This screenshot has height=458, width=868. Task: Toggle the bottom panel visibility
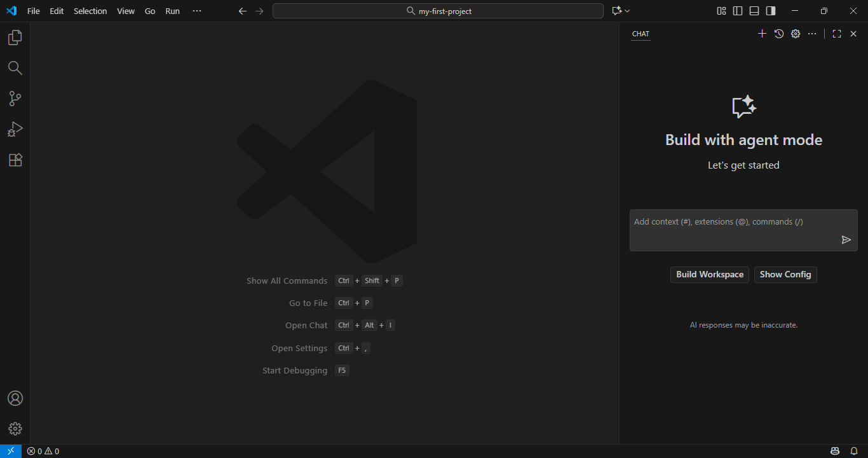click(x=754, y=10)
